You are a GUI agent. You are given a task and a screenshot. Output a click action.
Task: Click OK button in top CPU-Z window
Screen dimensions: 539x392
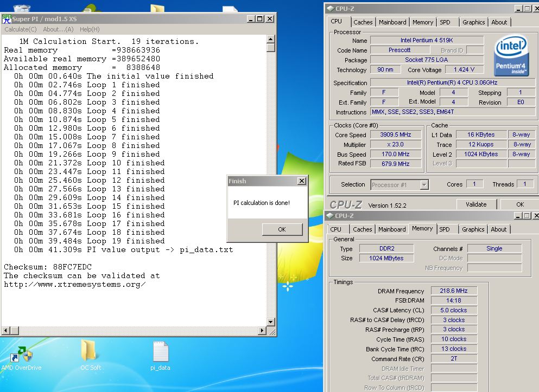[x=520, y=204]
